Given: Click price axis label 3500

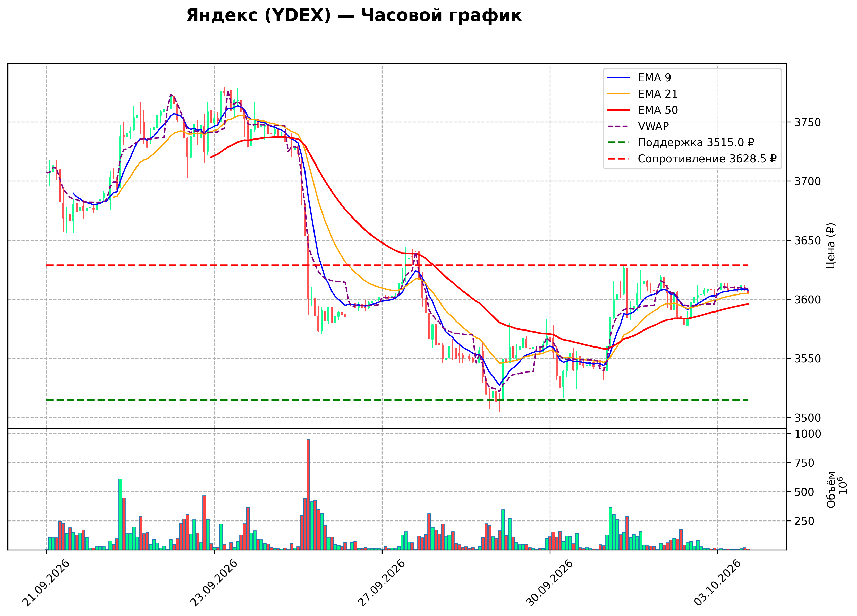Looking at the screenshot, I should click(808, 418).
